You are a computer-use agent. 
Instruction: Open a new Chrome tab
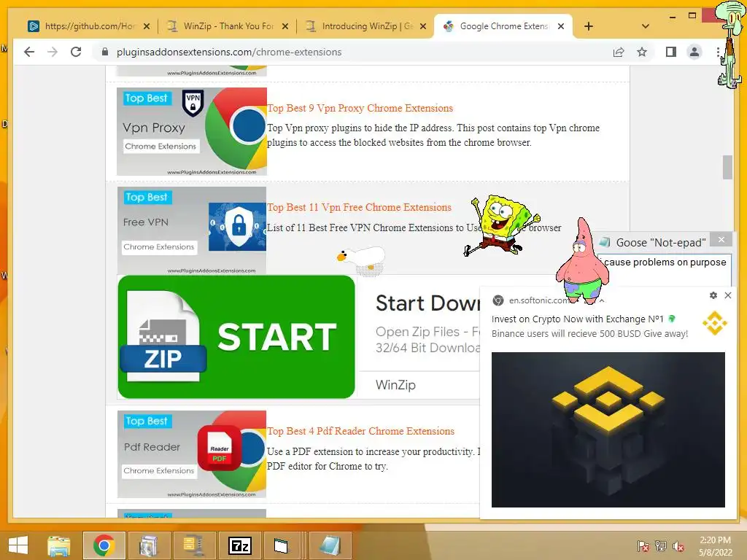pyautogui.click(x=589, y=26)
